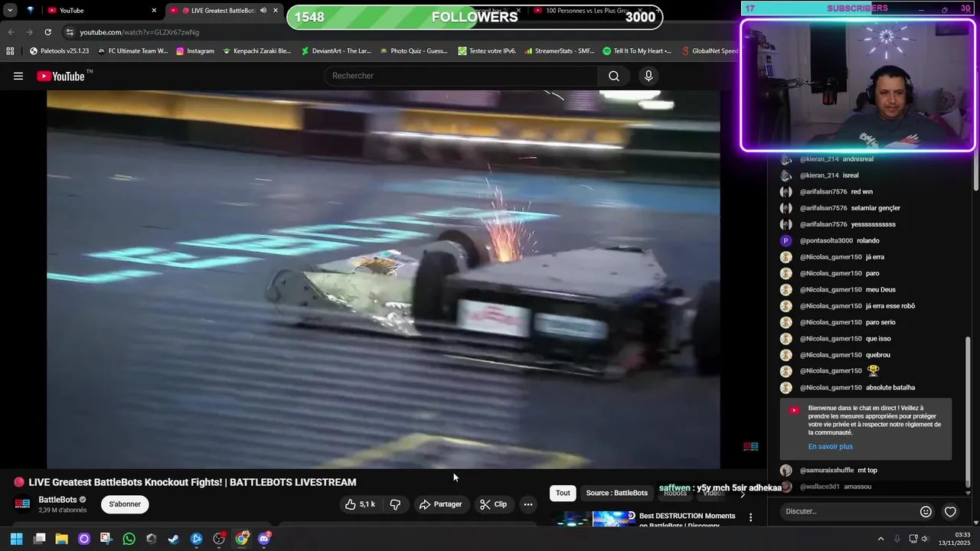This screenshot has width=980, height=551.
Task: Click the browser back arrow
Action: [11, 32]
